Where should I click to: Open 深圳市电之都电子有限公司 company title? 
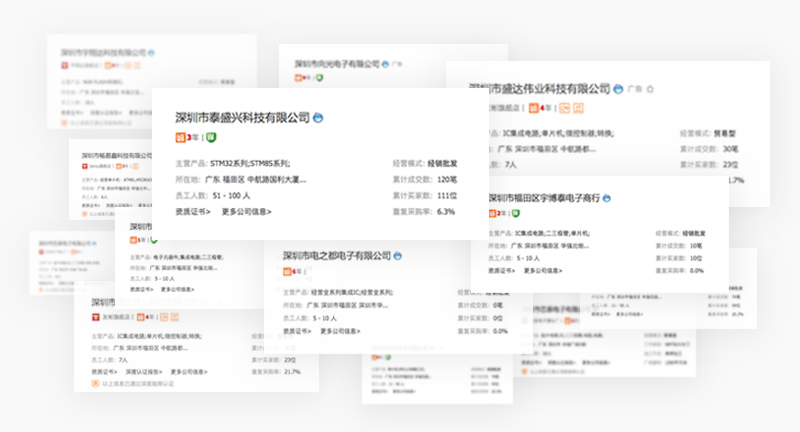[x=337, y=256]
